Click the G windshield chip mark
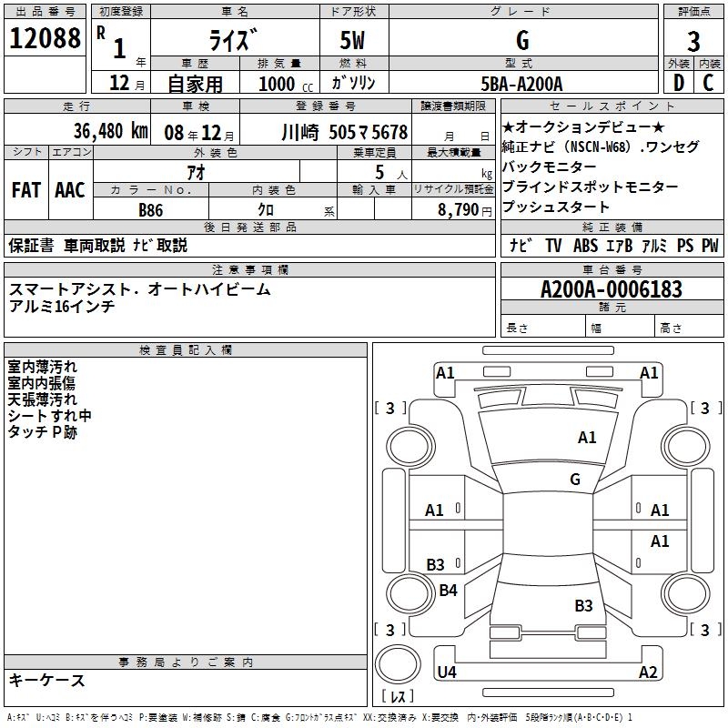This screenshot has height=728, width=728. point(575,480)
